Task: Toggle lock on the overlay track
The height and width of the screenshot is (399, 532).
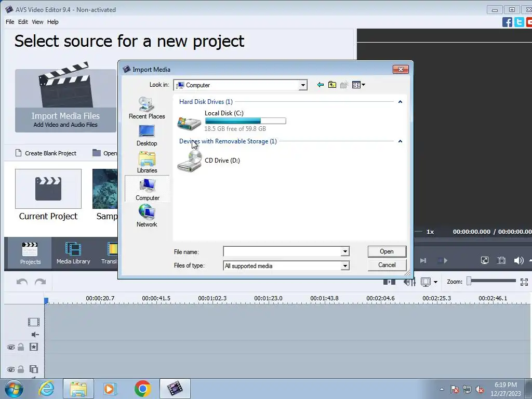Action: (x=21, y=369)
